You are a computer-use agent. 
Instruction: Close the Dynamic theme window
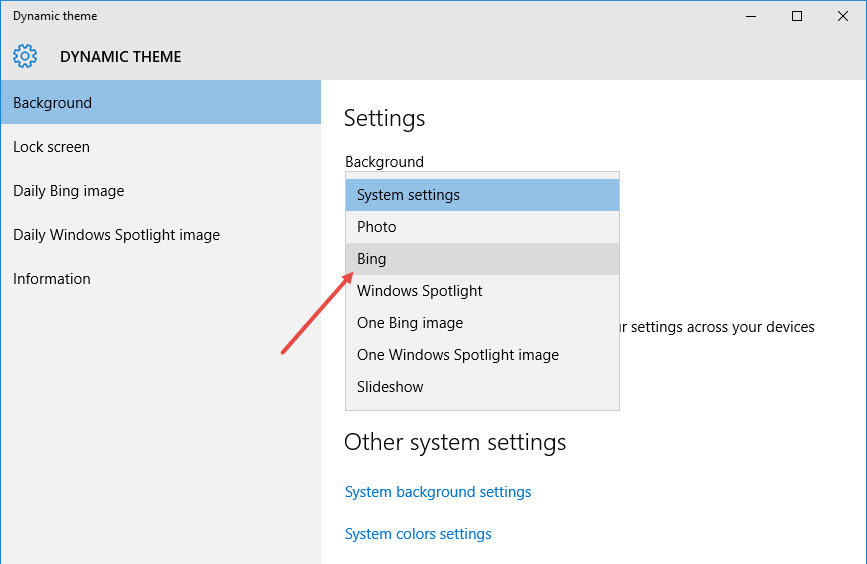click(842, 16)
